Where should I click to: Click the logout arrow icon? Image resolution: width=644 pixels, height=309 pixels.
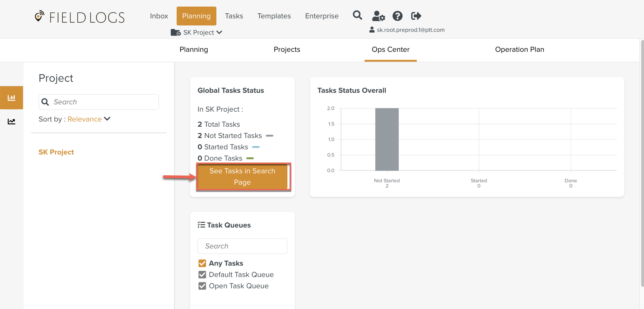pyautogui.click(x=416, y=16)
